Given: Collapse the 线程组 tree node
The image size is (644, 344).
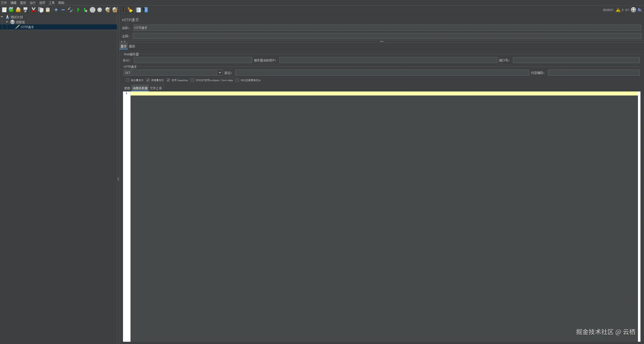Looking at the screenshot, I should 7,22.
